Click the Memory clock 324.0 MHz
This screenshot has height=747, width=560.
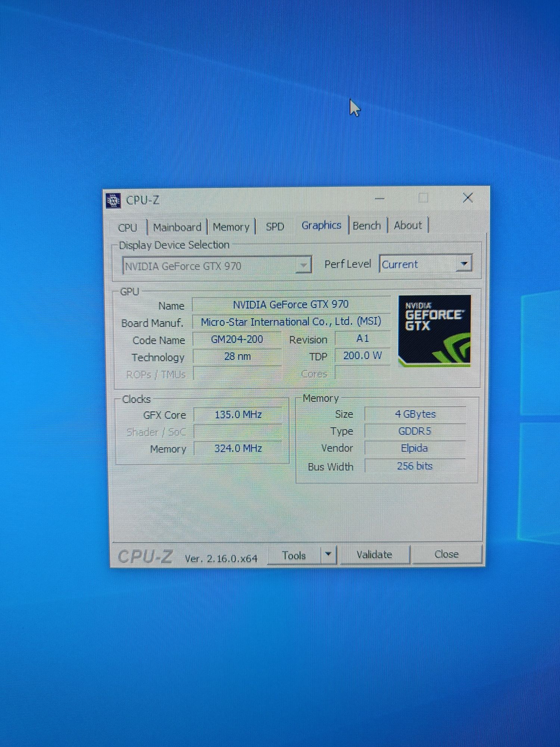point(238,448)
